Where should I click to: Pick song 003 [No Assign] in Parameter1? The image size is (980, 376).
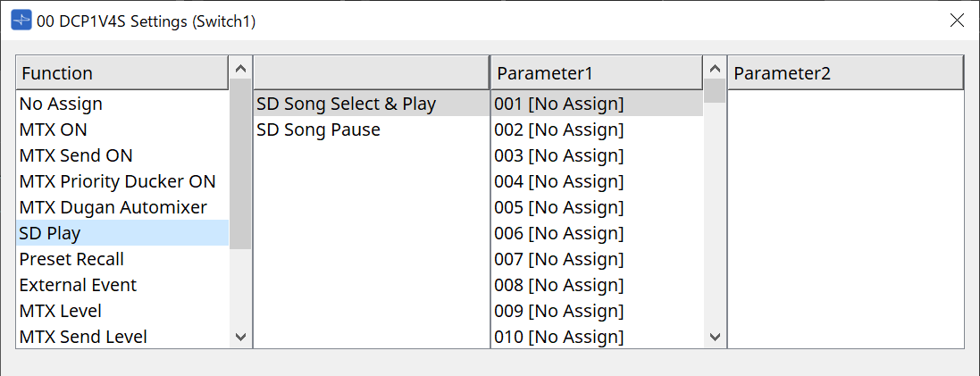[x=558, y=155]
